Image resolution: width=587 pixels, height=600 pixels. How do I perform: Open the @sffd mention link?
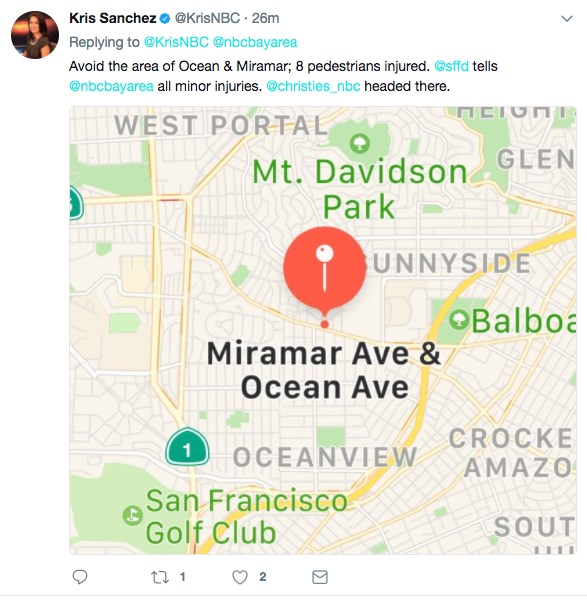pyautogui.click(x=451, y=66)
